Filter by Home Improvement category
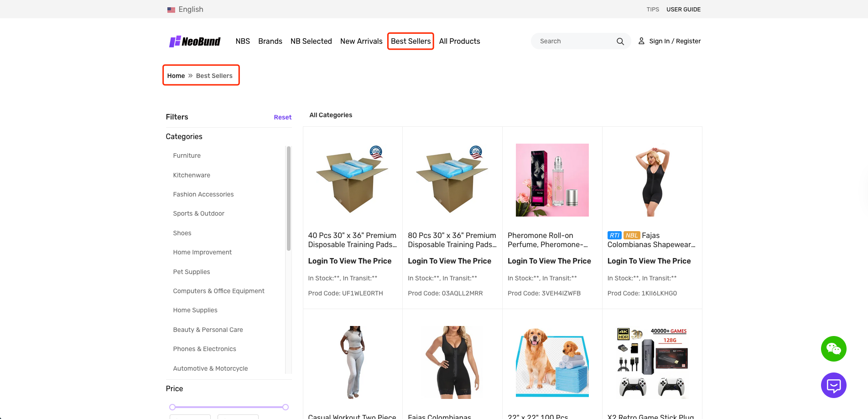Image resolution: width=868 pixels, height=419 pixels. (202, 252)
